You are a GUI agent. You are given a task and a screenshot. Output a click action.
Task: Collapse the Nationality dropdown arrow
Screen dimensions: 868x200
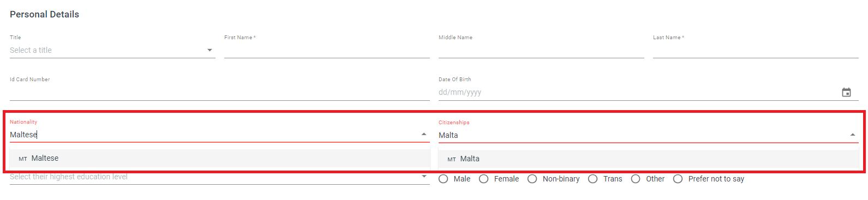coord(424,134)
